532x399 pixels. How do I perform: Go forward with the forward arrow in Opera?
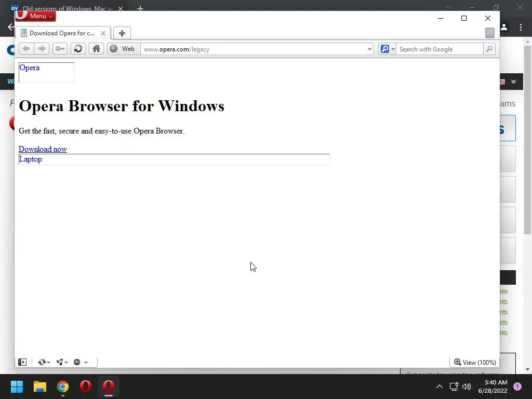click(x=42, y=49)
